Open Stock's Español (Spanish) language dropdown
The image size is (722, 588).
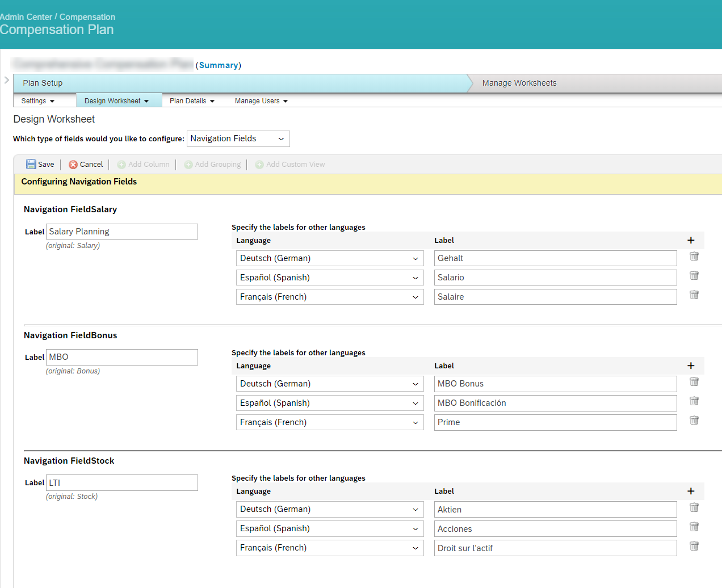click(x=330, y=528)
